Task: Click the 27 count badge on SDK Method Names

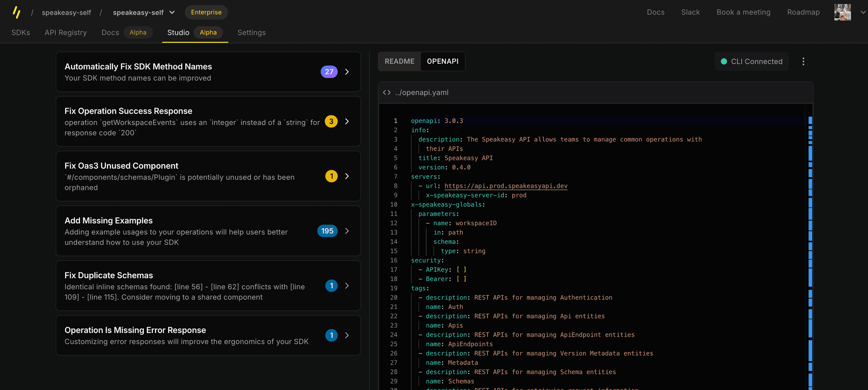Action: (x=329, y=72)
